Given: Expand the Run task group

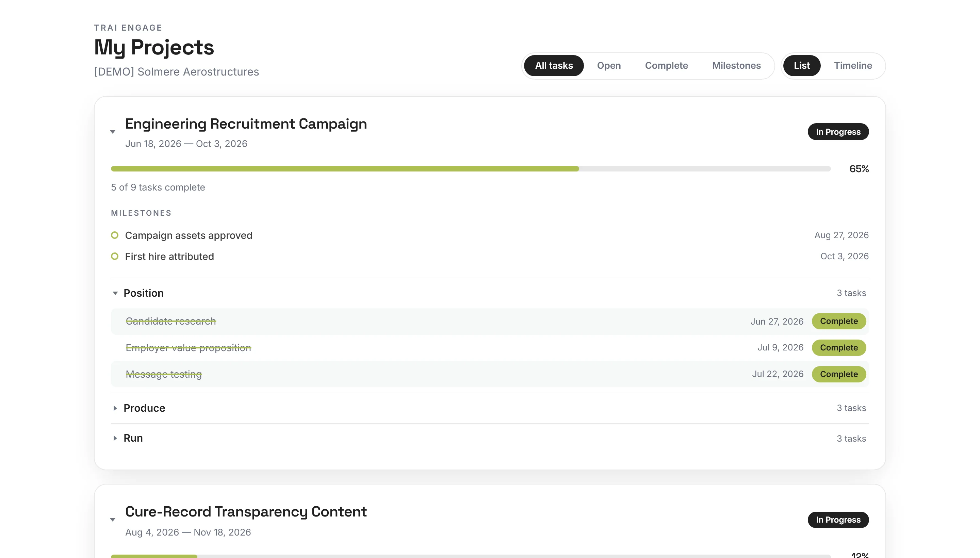Looking at the screenshot, I should (x=115, y=438).
